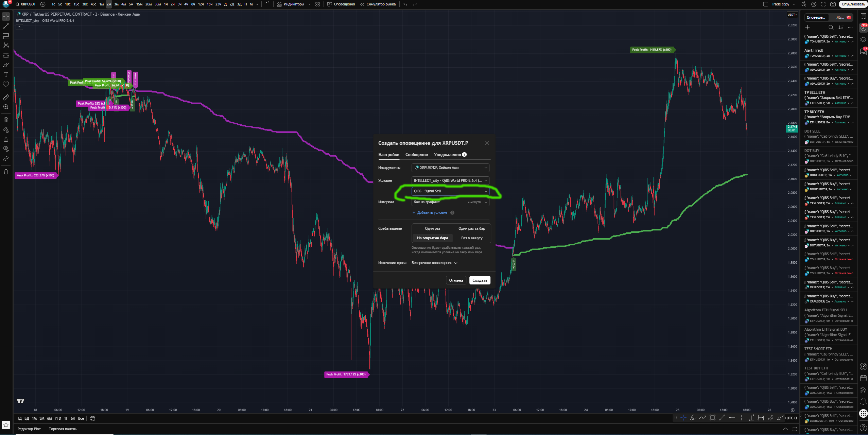Take a chart snapshot with camera icon

coord(833,4)
